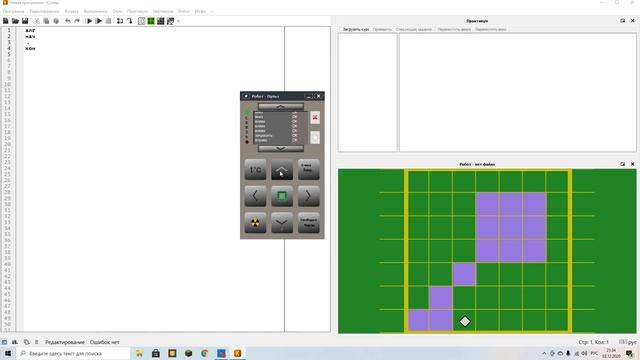
Task: Cut selection using the scissors icon
Action: (37, 21)
